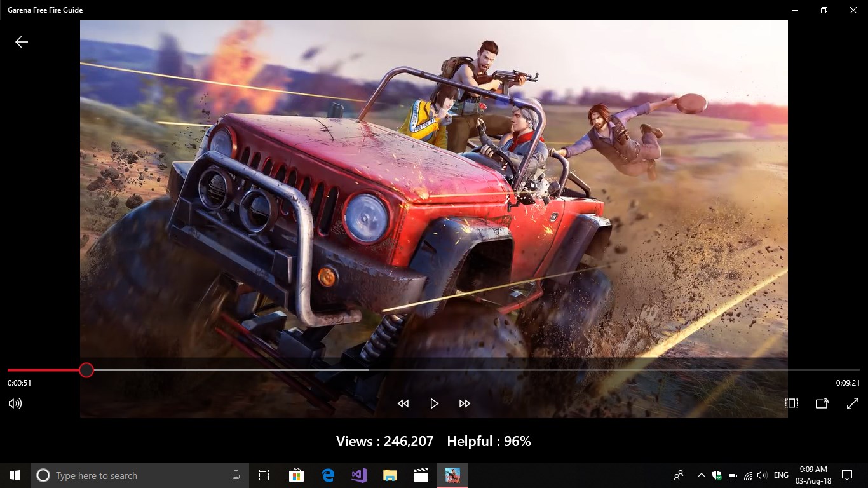Open the Wi-Fi network tray icon
868x488 pixels.
(747, 475)
